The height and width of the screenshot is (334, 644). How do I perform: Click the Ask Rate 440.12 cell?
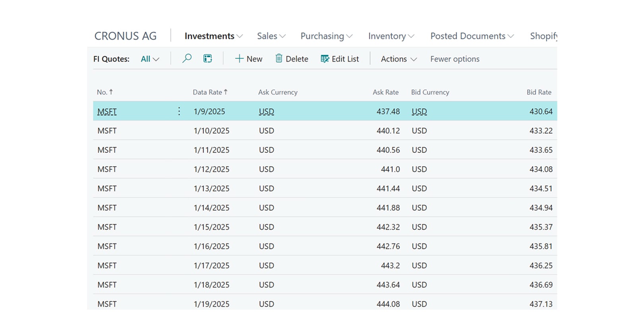click(388, 131)
